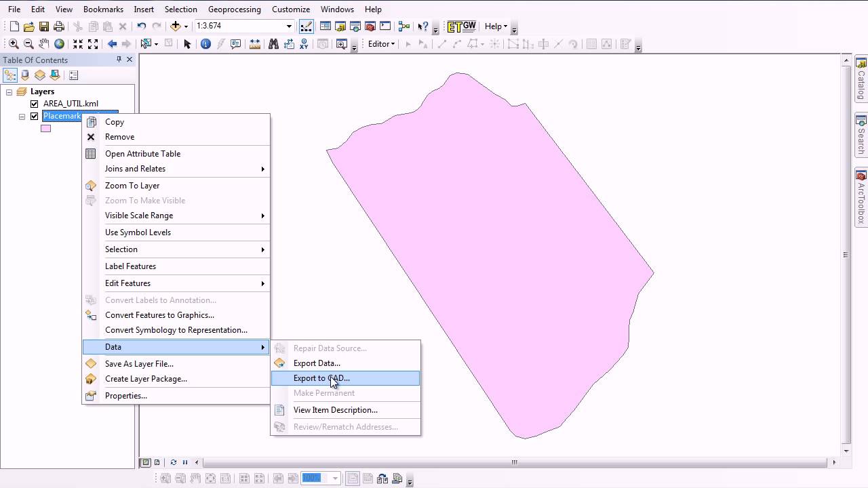The width and height of the screenshot is (868, 488).
Task: Switch to Data View button
Action: (145, 462)
